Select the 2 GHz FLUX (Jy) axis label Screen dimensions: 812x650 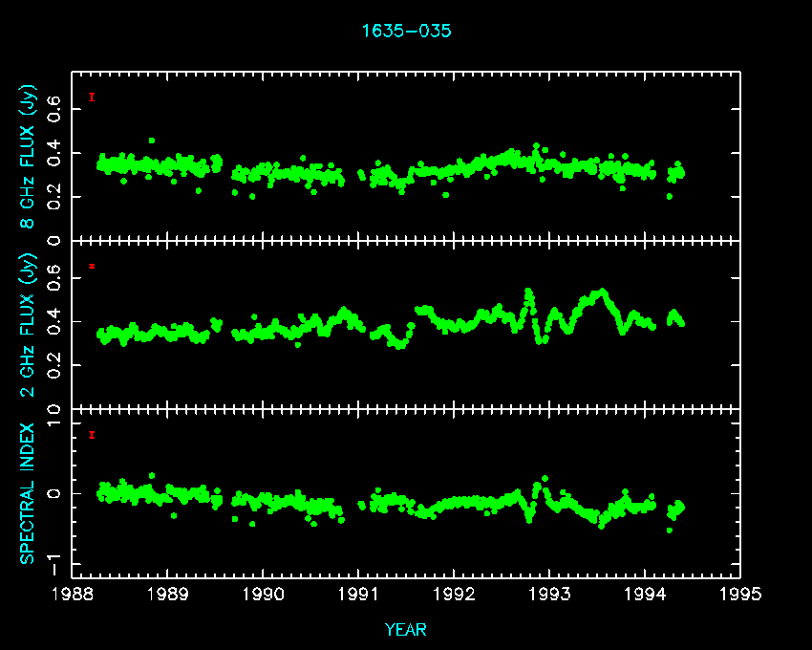pos(28,323)
